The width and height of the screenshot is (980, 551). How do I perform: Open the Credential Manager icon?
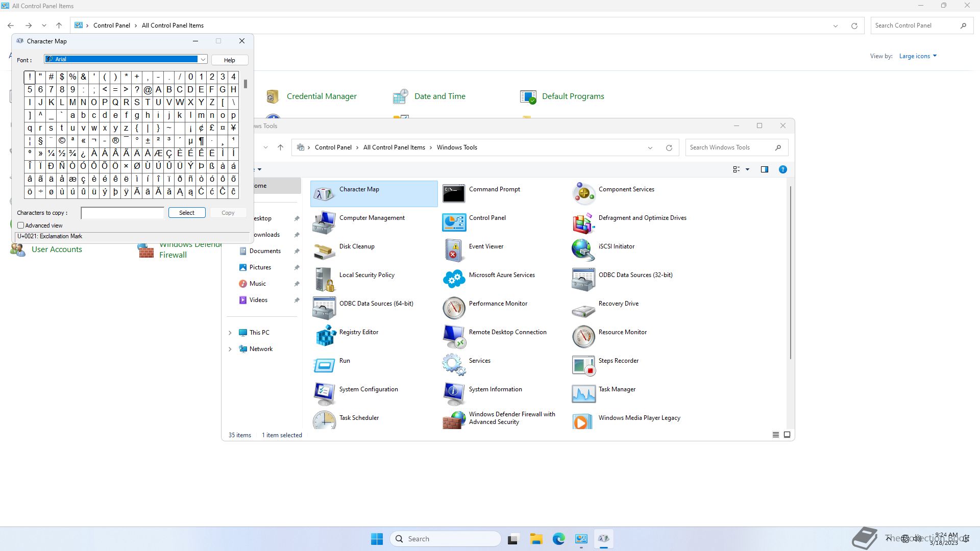tap(273, 96)
